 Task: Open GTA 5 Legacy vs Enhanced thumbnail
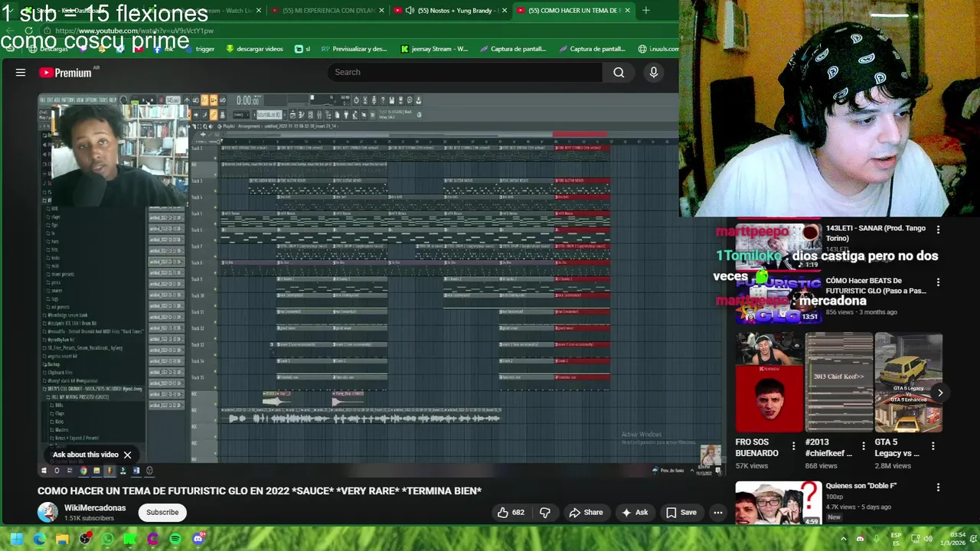[908, 383]
